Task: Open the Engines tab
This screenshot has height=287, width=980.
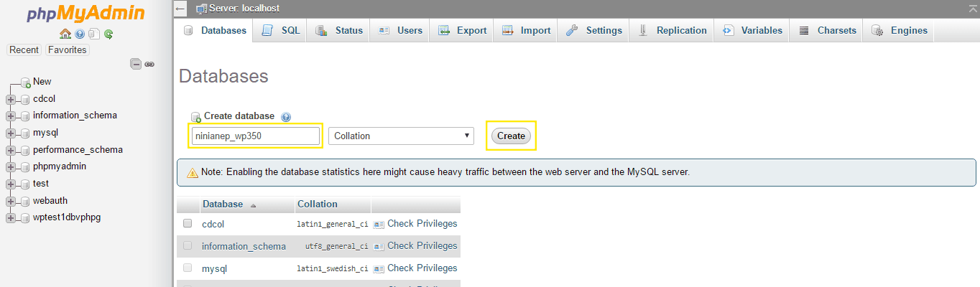Action: click(899, 30)
